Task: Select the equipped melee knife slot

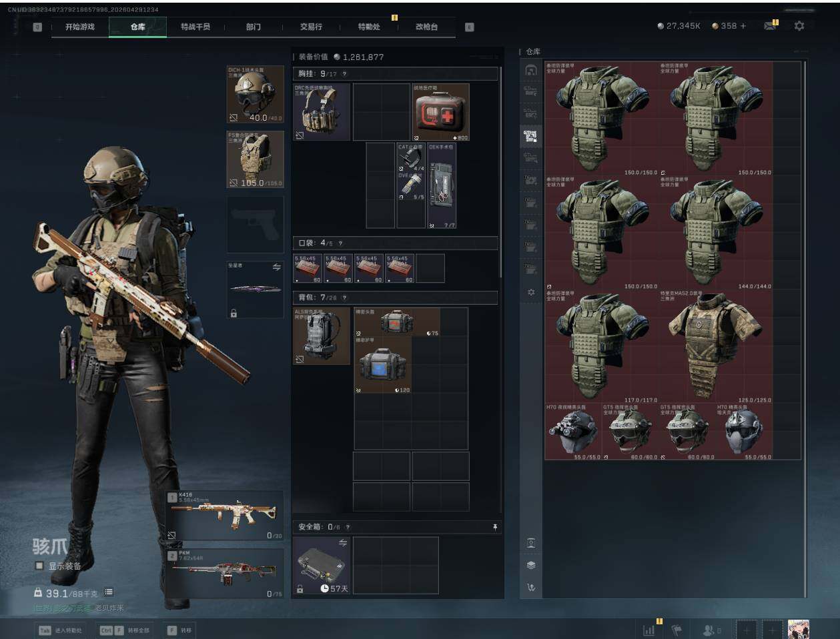Action: coord(256,289)
